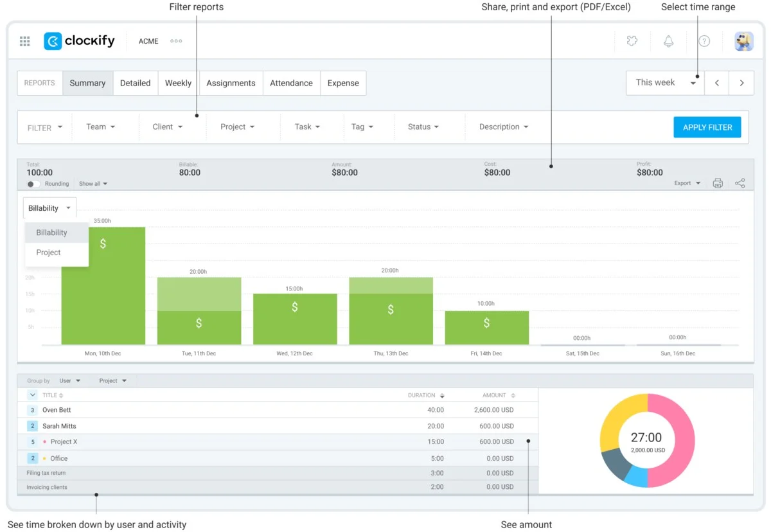Open the Show all dropdown
The width and height of the screenshot is (771, 532).
pos(93,183)
